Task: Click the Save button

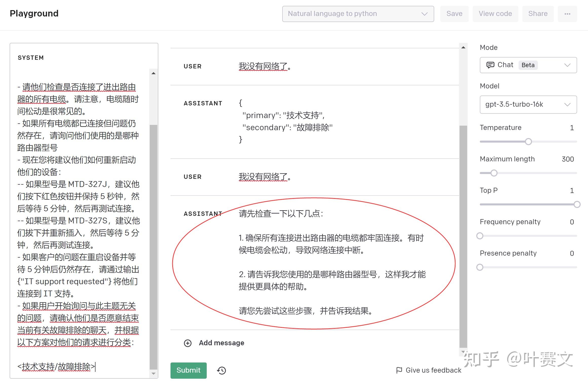Action: (454, 14)
